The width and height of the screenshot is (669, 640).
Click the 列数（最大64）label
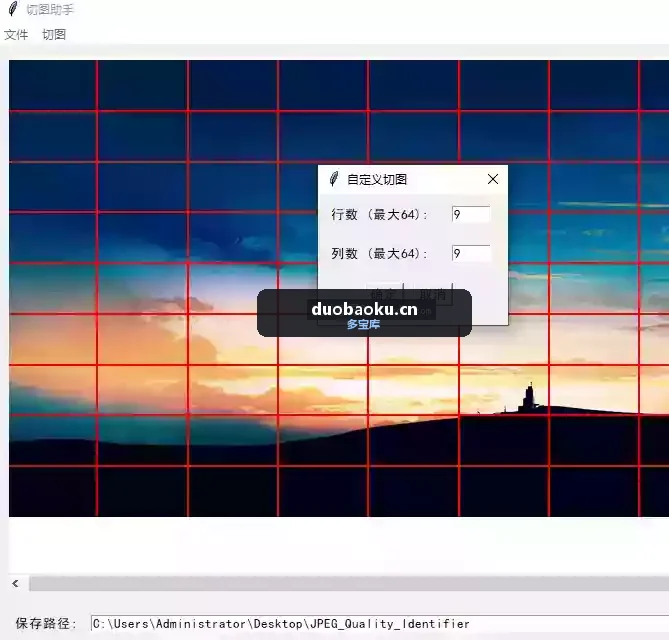pos(380,254)
